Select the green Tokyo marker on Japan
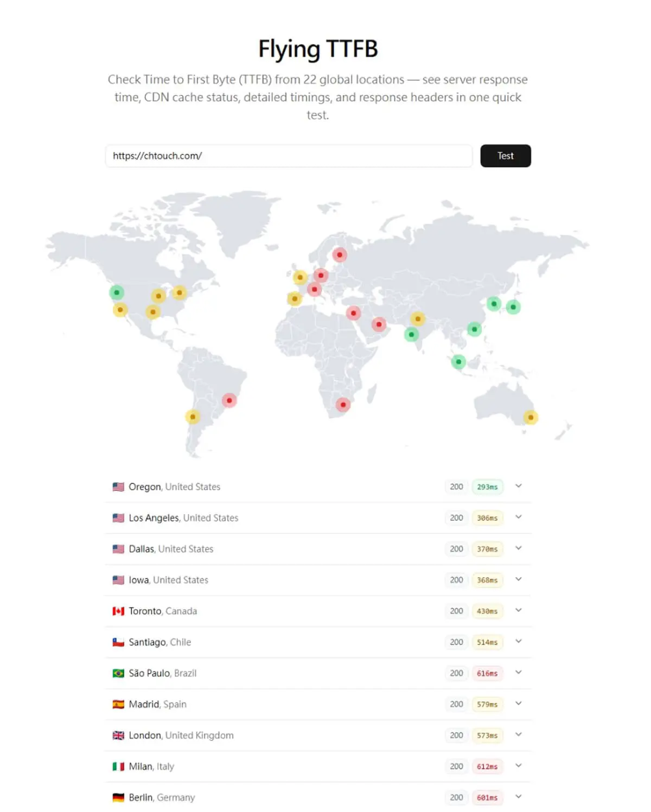651x812 pixels. (513, 307)
